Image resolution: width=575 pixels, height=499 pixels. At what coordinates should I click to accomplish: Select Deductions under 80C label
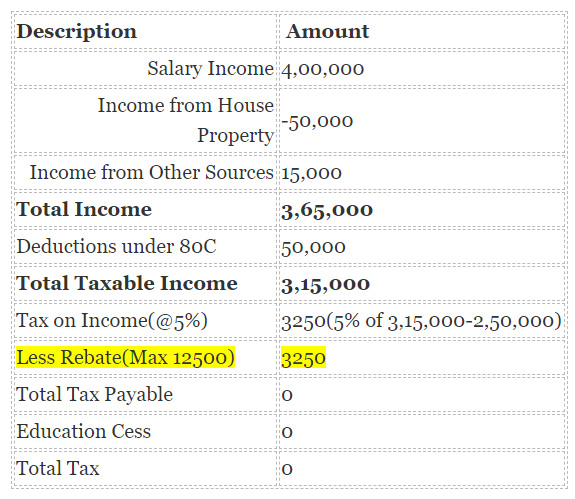pos(116,246)
